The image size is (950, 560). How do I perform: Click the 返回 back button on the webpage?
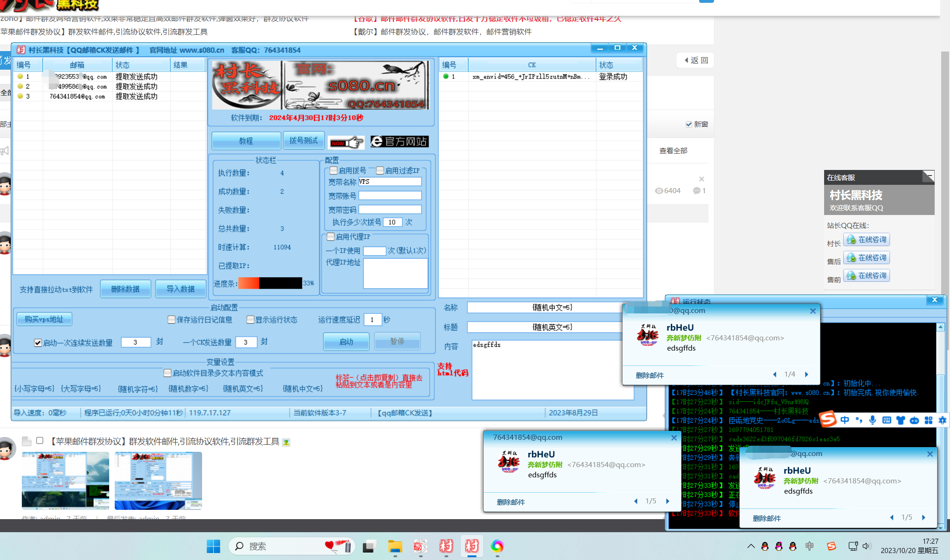coord(695,60)
